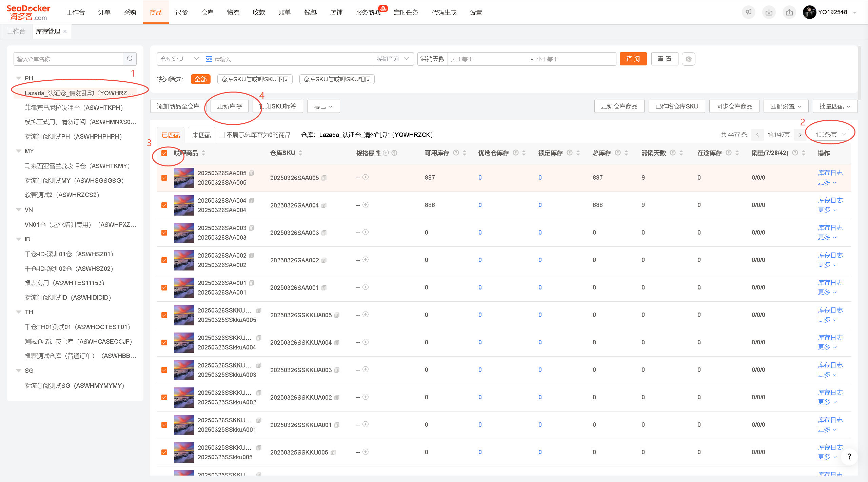Open 库存日志 for row 20250326SAA004
868x482 pixels.
point(830,200)
